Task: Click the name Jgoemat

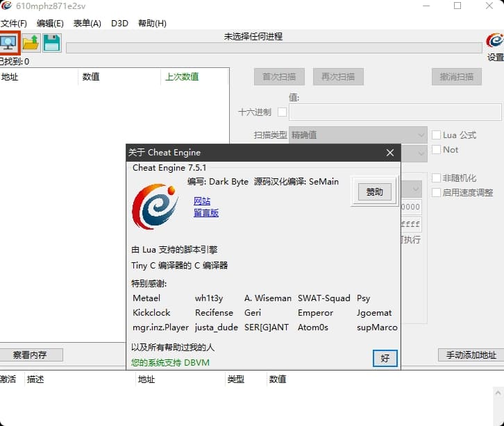Action: 374,313
